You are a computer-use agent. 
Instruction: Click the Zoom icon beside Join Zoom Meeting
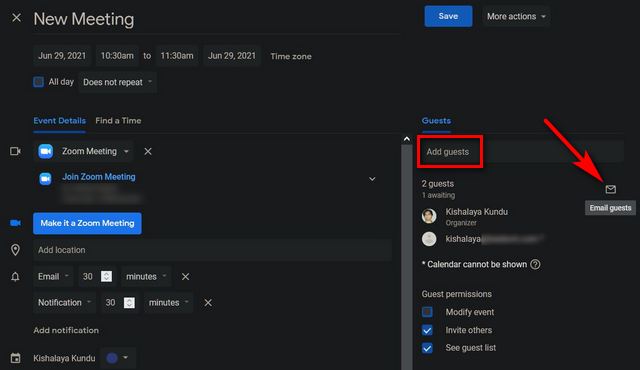[45, 179]
